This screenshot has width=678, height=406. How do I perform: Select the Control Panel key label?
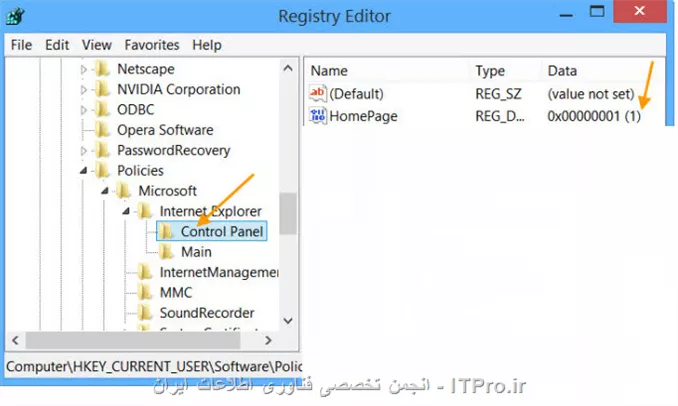pos(222,231)
